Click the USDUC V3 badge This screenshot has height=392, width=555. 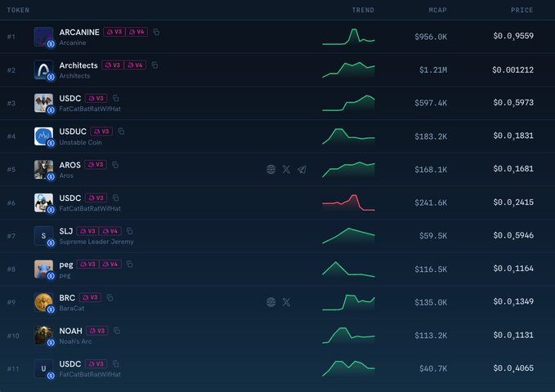[101, 131]
